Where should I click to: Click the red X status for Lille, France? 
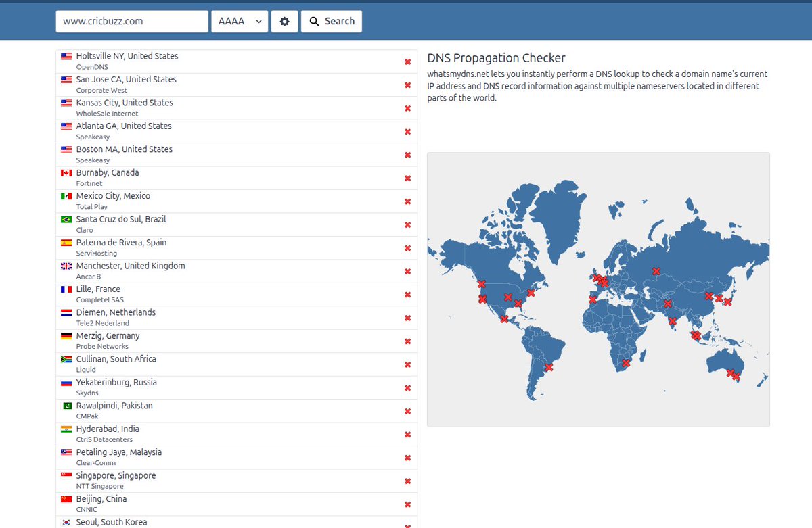(x=407, y=295)
